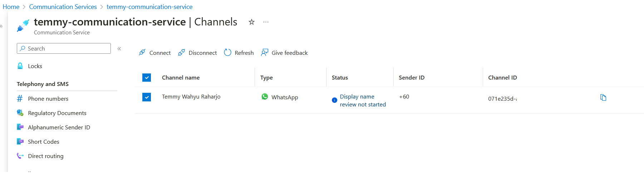Open Regulatory Documents menu item
The width and height of the screenshot is (644, 177).
click(x=57, y=113)
